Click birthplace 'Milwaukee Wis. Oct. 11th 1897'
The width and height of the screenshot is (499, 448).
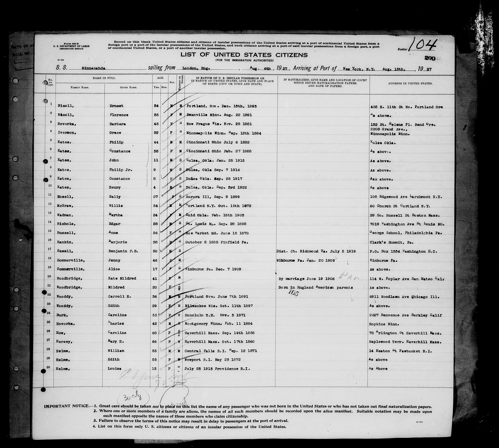click(x=219, y=306)
